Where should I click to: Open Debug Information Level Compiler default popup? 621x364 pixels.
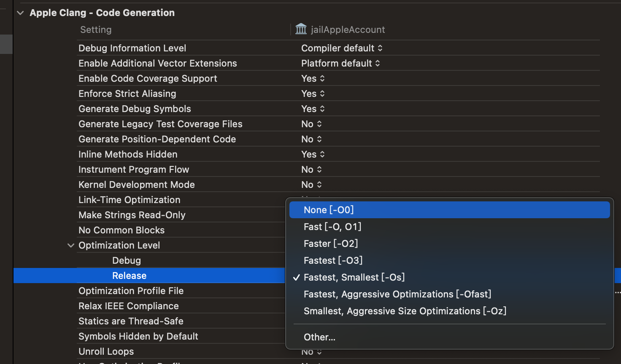coord(342,48)
